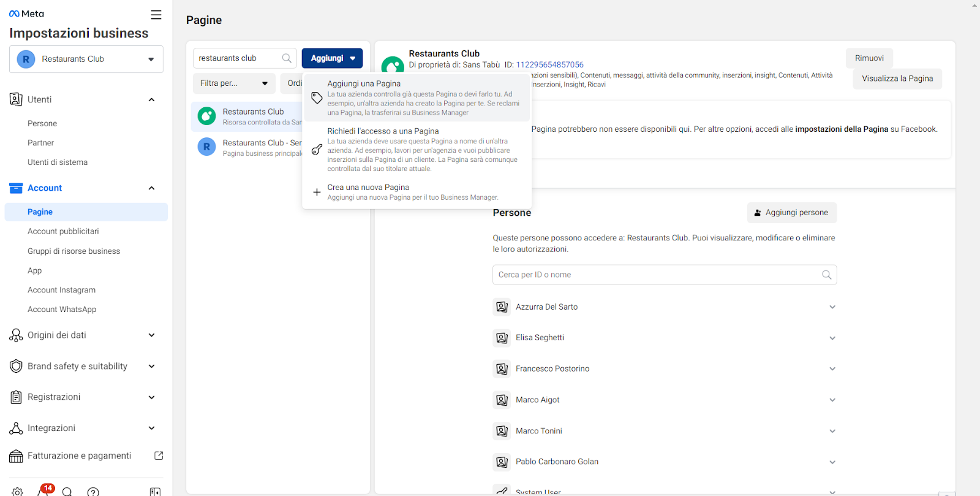This screenshot has width=980, height=496.
Task: Click the Utenti section icon
Action: pos(16,99)
